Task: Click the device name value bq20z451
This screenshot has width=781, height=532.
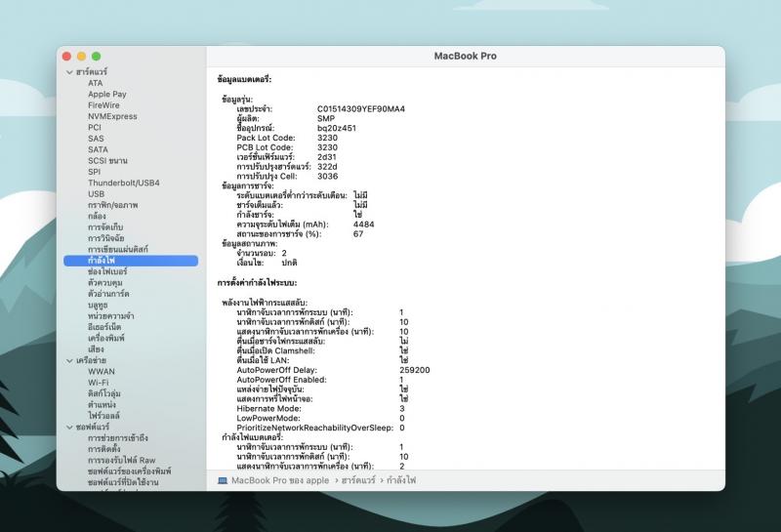Action: click(337, 128)
